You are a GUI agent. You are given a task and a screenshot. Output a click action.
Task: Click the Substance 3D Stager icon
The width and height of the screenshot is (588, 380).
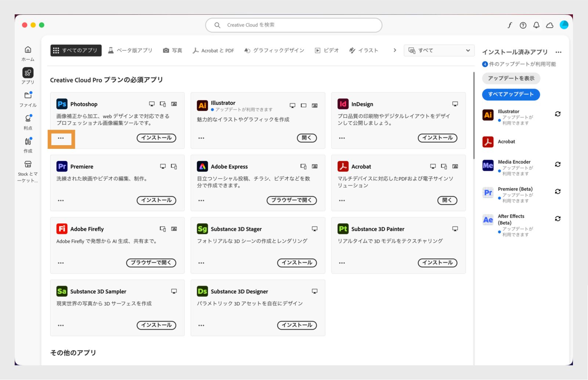[202, 229]
